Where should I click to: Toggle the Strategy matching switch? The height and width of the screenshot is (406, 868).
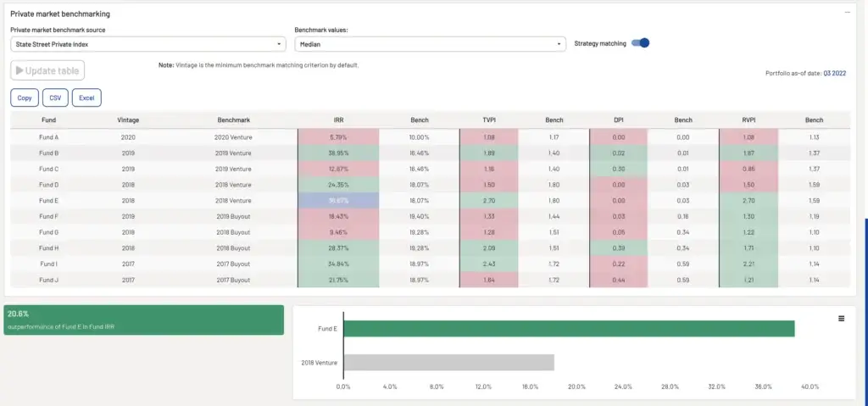[x=641, y=43]
